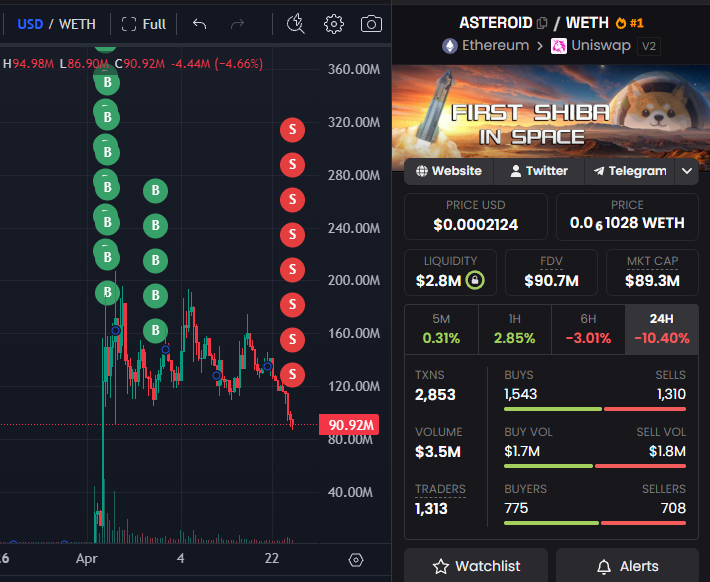Image resolution: width=710 pixels, height=582 pixels.
Task: Click the MKT CAP $89.3M box
Action: (x=652, y=272)
